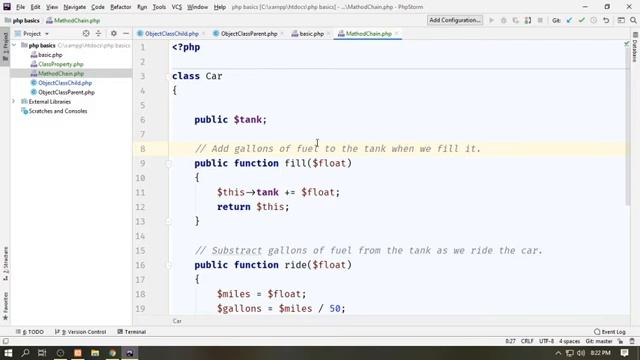Viewport: 640px width, 360px height.
Task: Open the Event Log
Action: pyautogui.click(x=610, y=332)
